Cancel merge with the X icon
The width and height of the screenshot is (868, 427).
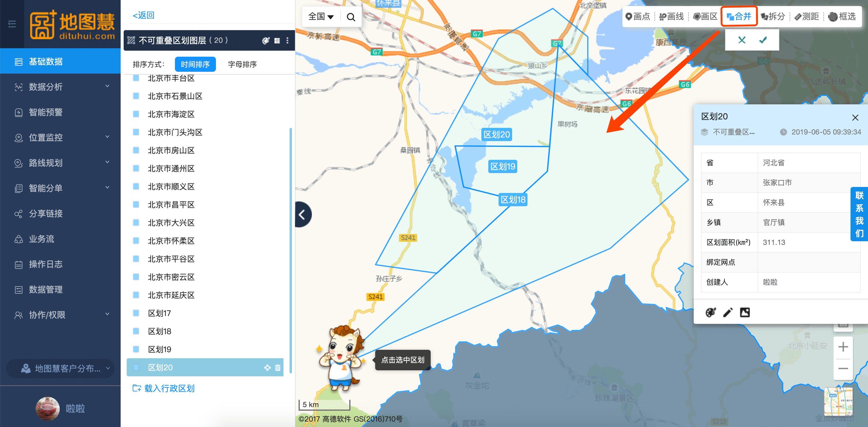pos(742,40)
